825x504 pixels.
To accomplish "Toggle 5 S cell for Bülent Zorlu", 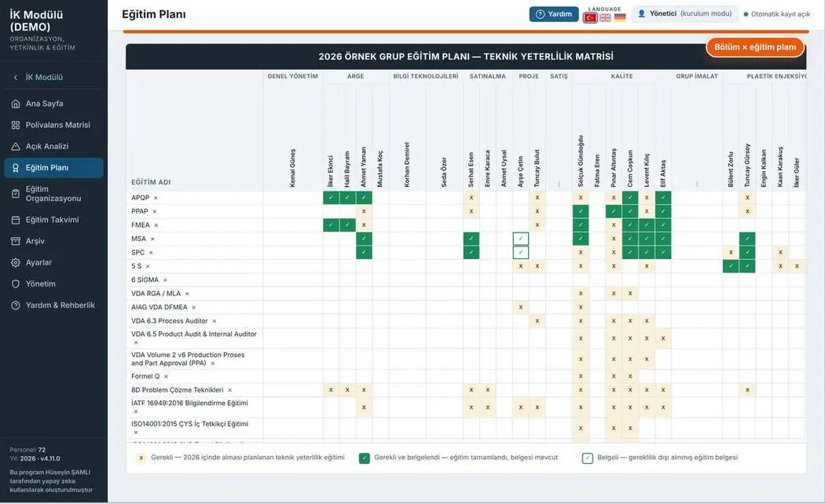I will [x=731, y=266].
